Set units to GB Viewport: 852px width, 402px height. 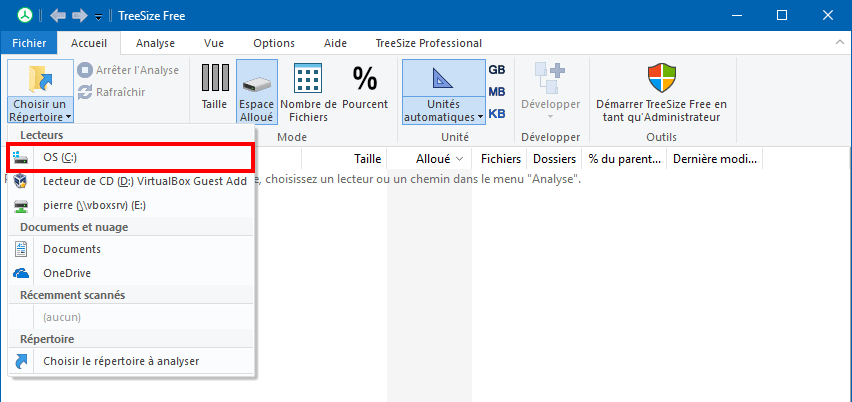point(497,70)
